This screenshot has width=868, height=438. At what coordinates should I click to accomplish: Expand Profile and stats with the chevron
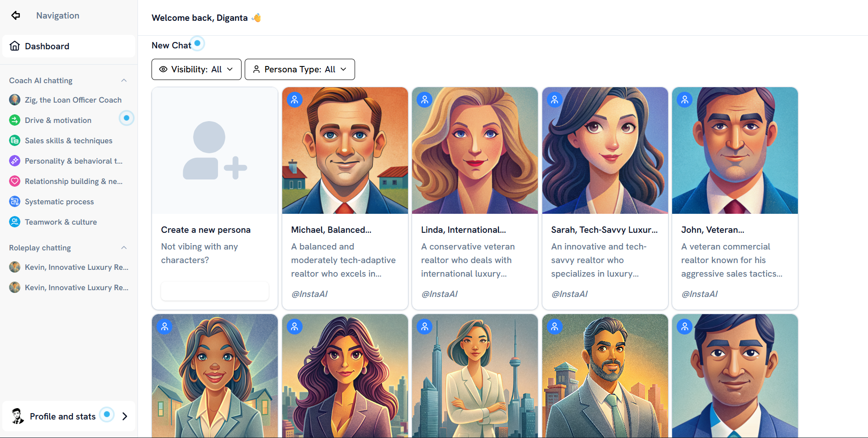pos(125,416)
